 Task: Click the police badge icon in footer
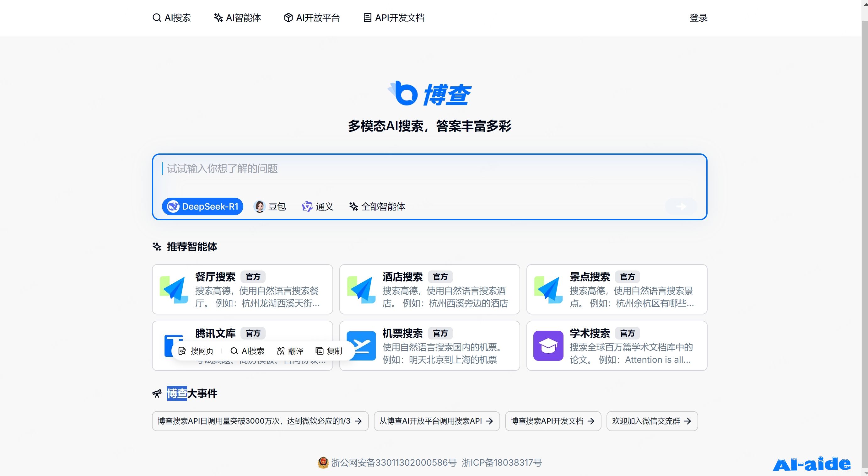[x=323, y=463]
